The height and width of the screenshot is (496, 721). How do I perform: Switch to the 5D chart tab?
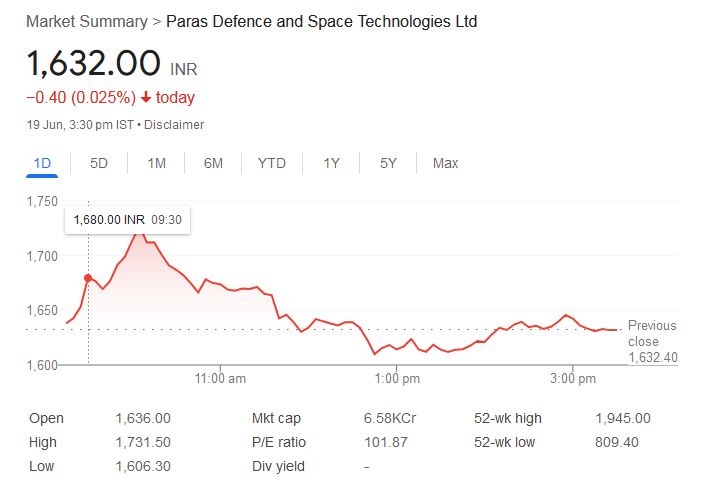click(99, 163)
